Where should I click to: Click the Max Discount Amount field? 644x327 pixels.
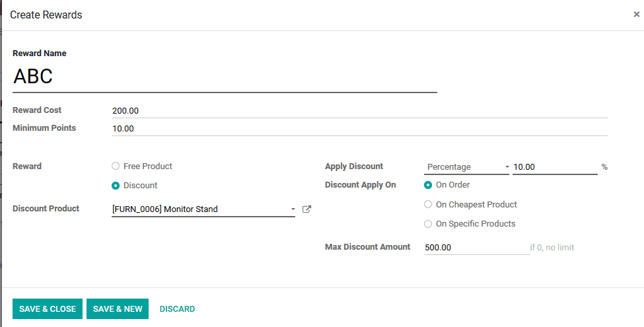point(476,247)
